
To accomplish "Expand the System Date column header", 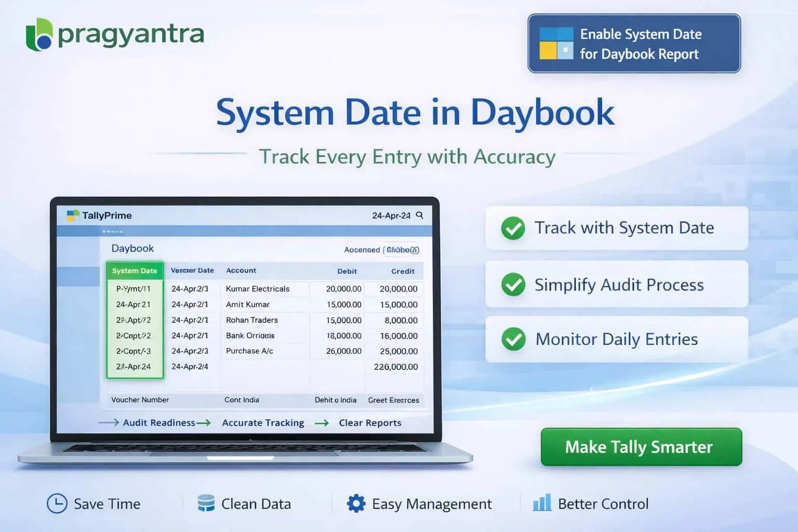I will [x=135, y=271].
